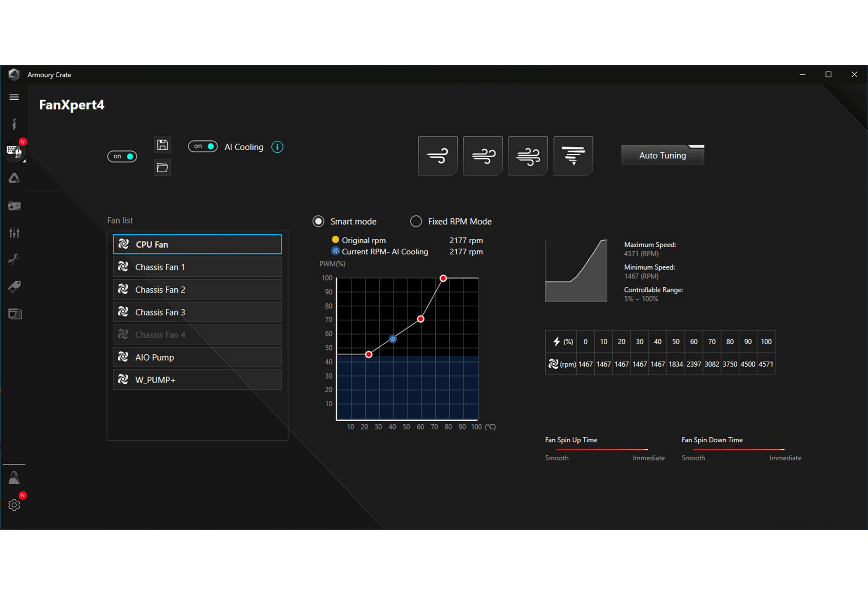Click the blue AI Cooling current RPM marker
The width and height of the screenshot is (868, 595).
pos(393,339)
